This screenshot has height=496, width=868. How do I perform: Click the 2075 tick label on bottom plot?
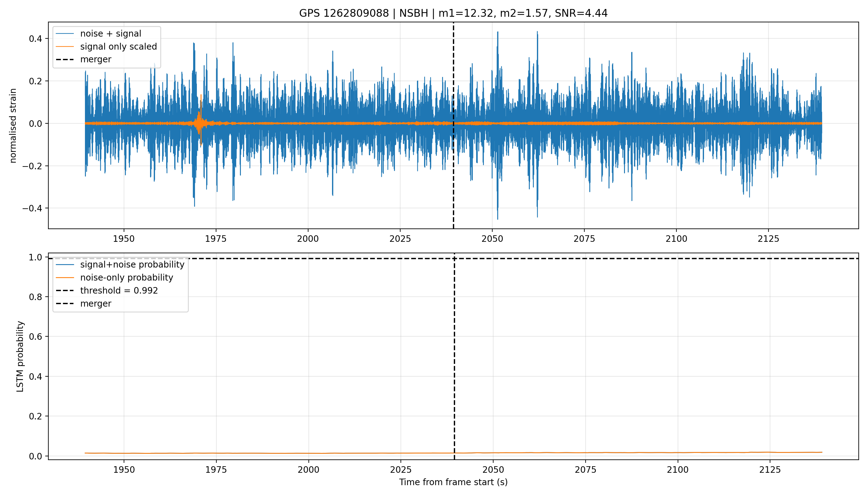(x=586, y=470)
